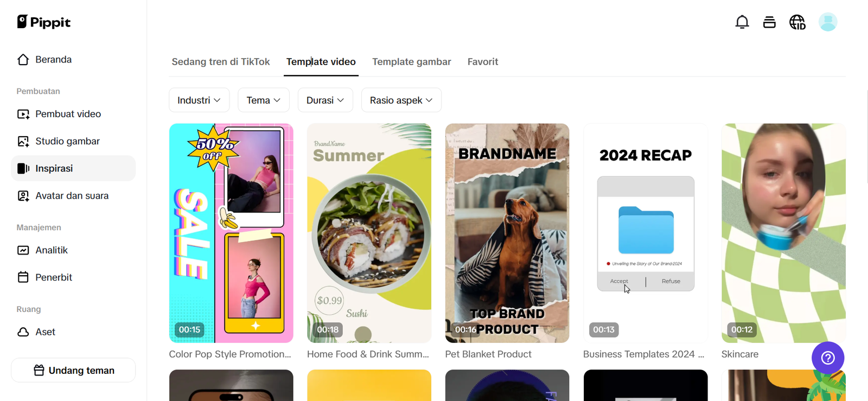Open the notifications bell icon
Screen dimensions: 868x401
[742, 22]
